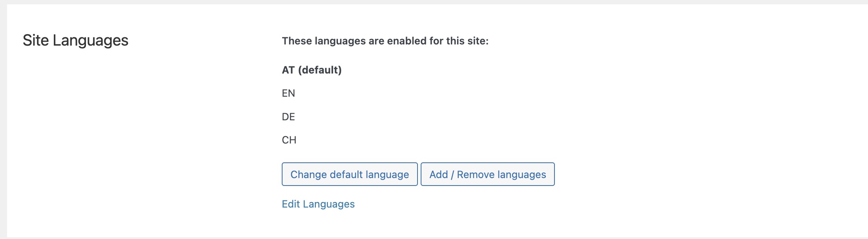Viewport: 868px width, 239px height.
Task: Click the Change default language button
Action: pyautogui.click(x=350, y=174)
